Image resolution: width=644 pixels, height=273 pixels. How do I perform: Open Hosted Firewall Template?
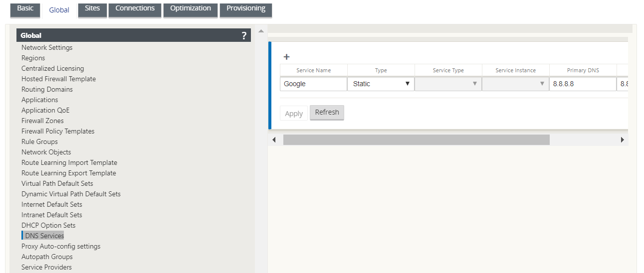(58, 79)
